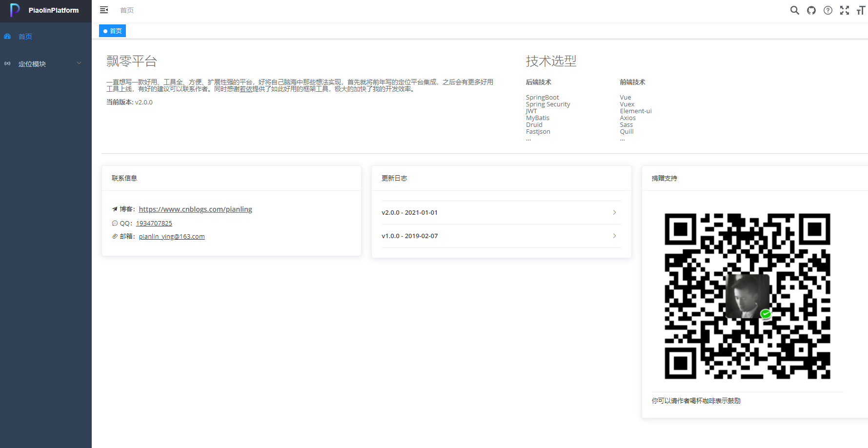Click the dashboard icon beside 首页 in sidebar

[x=7, y=36]
